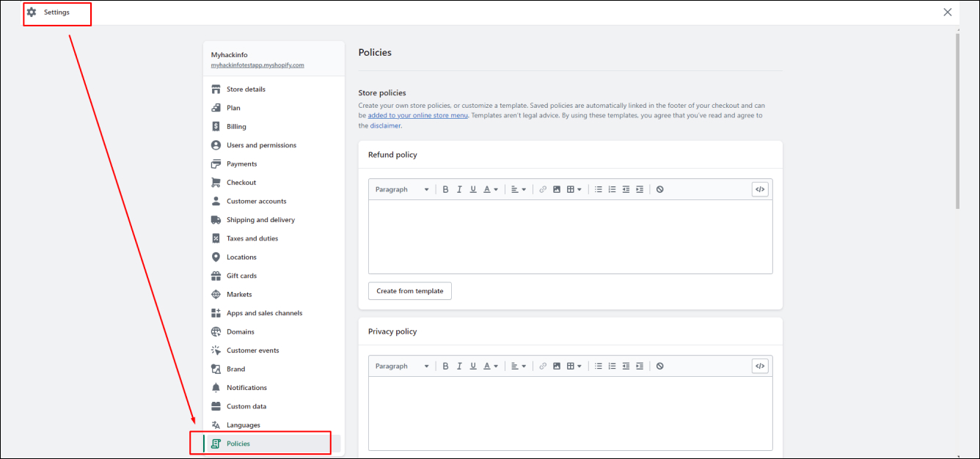Click the page vertical scrollbar

coord(957,121)
